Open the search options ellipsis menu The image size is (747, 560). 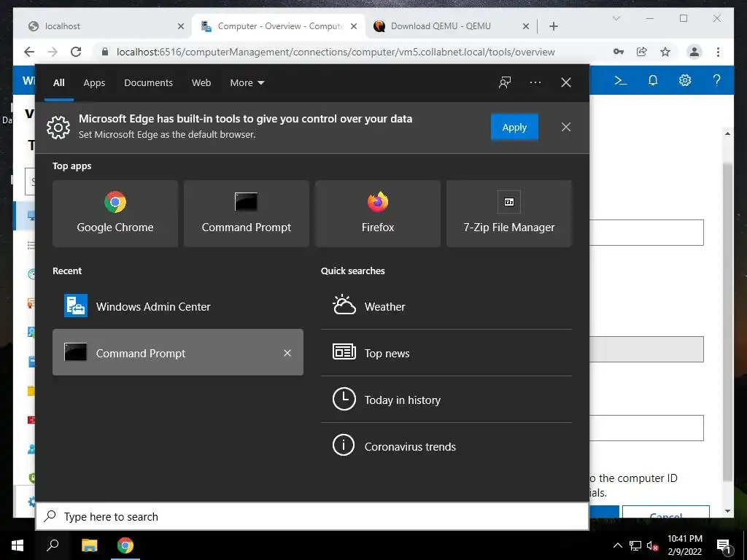(535, 82)
